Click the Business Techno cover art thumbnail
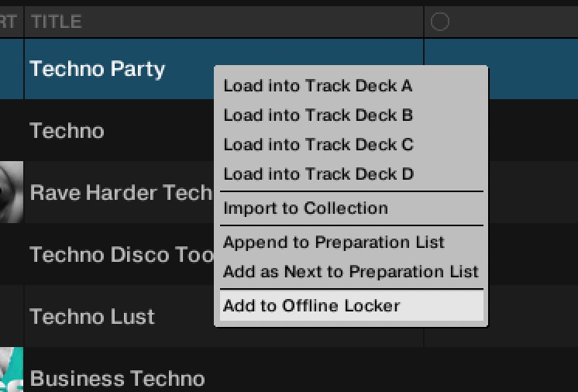The width and height of the screenshot is (578, 392). click(11, 373)
